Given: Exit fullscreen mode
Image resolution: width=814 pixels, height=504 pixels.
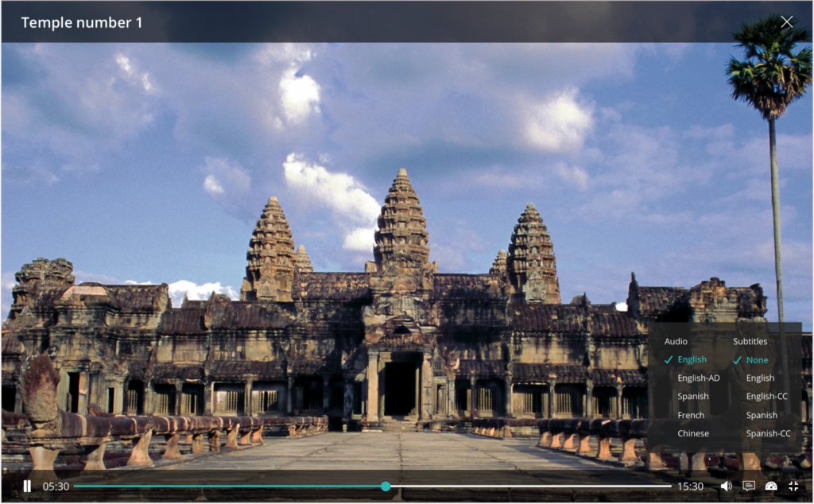Looking at the screenshot, I should 793,487.
